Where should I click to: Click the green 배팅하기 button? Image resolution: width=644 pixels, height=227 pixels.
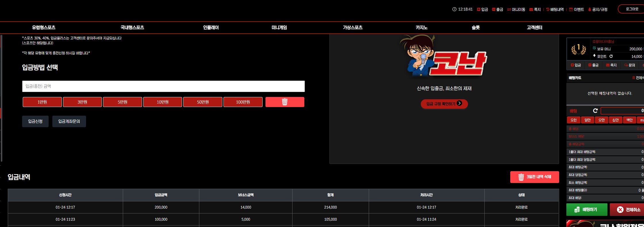(587, 209)
